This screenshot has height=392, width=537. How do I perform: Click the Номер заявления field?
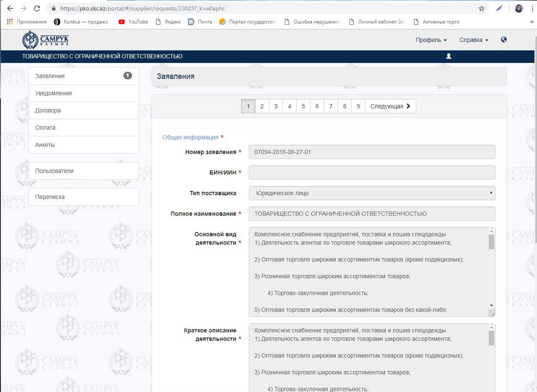point(372,152)
